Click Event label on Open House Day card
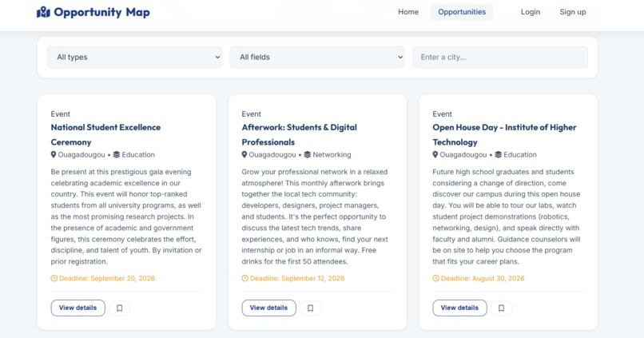This screenshot has width=644, height=338. click(443, 114)
